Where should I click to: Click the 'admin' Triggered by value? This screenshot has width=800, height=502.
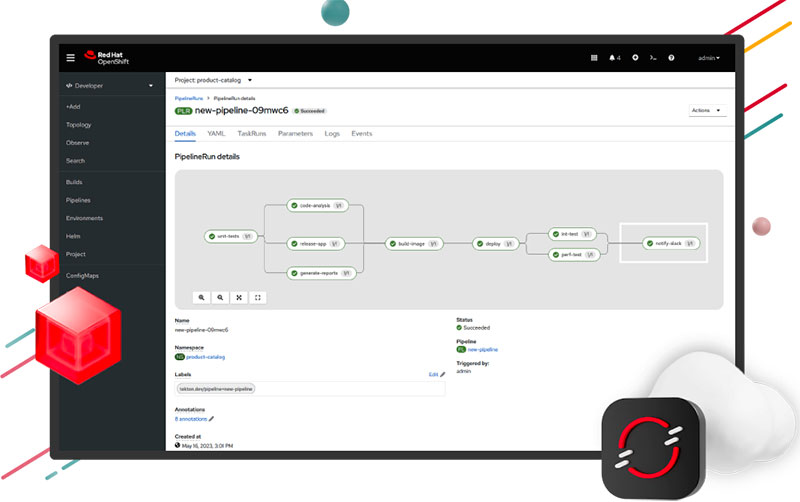click(x=463, y=371)
